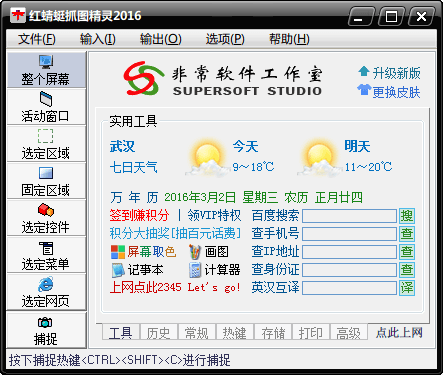Switch to the 打印 tab
Viewport: 443px width, 375px height.
[311, 332]
